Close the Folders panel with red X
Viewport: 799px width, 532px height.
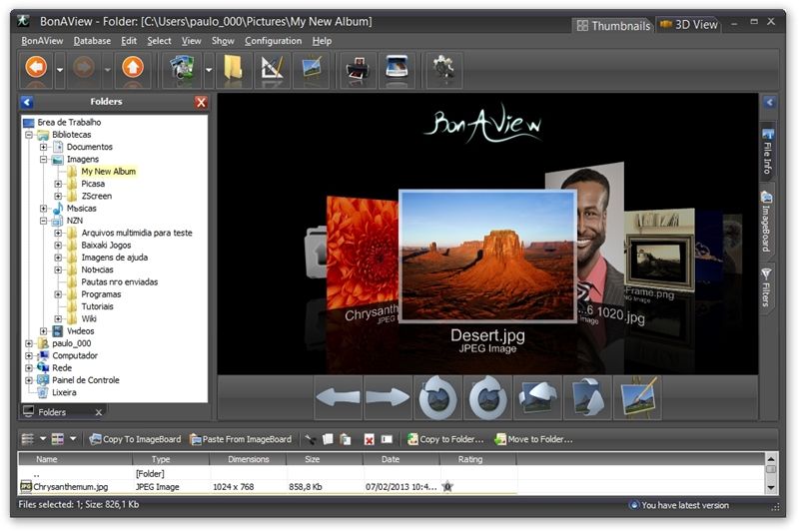tap(202, 103)
